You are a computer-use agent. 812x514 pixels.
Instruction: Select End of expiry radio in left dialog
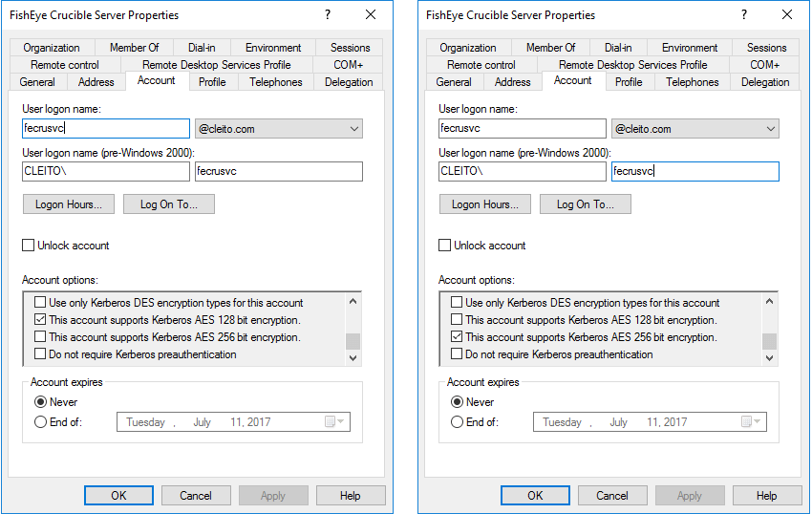click(x=40, y=421)
